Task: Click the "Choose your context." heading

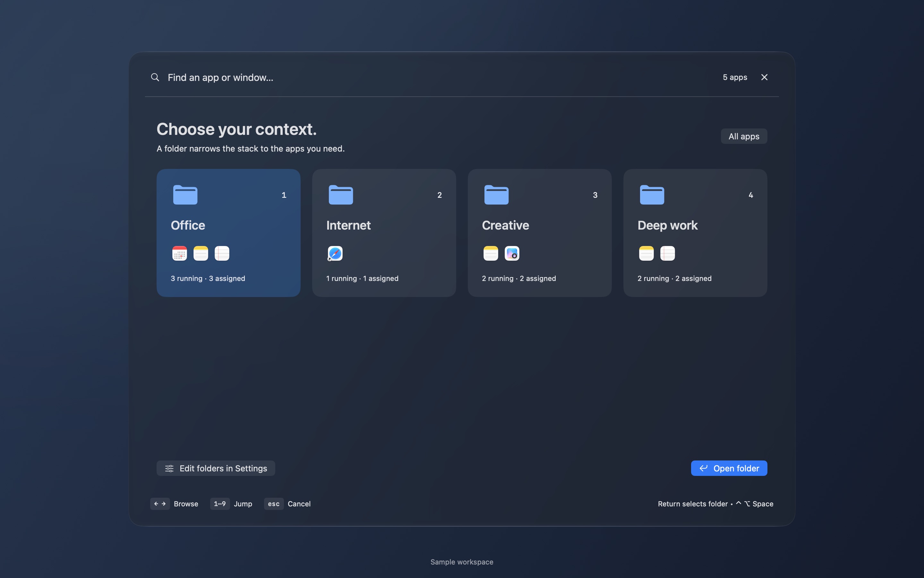Action: [236, 129]
